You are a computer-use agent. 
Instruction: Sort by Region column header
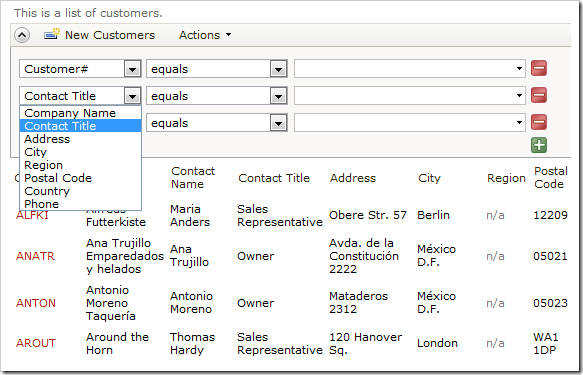(506, 178)
